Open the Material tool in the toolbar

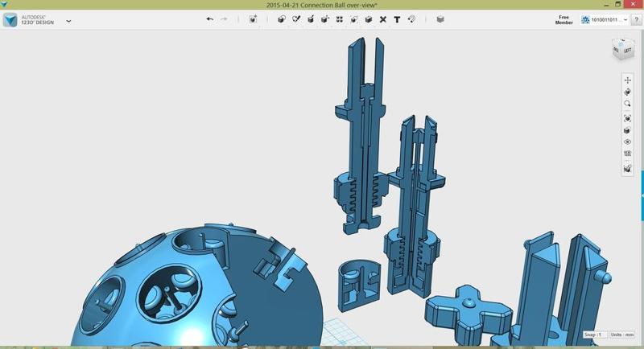[440, 19]
